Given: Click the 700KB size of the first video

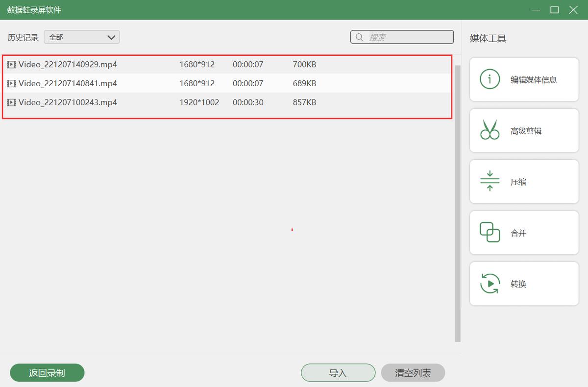Looking at the screenshot, I should click(x=304, y=64).
